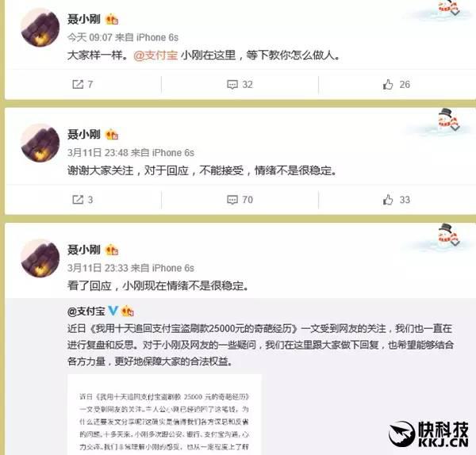Like the post with 33 likes

pyautogui.click(x=396, y=200)
